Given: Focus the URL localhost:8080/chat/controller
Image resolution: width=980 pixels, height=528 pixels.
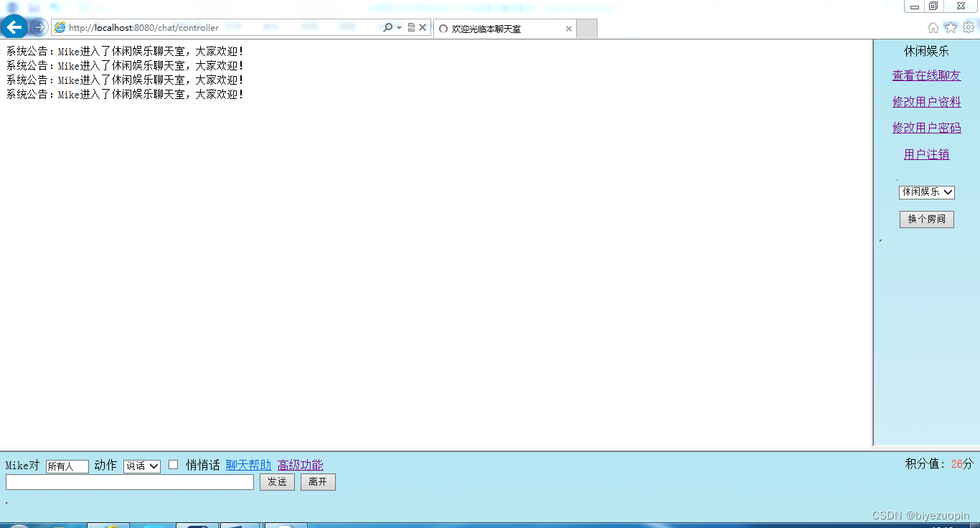Looking at the screenshot, I should [143, 28].
